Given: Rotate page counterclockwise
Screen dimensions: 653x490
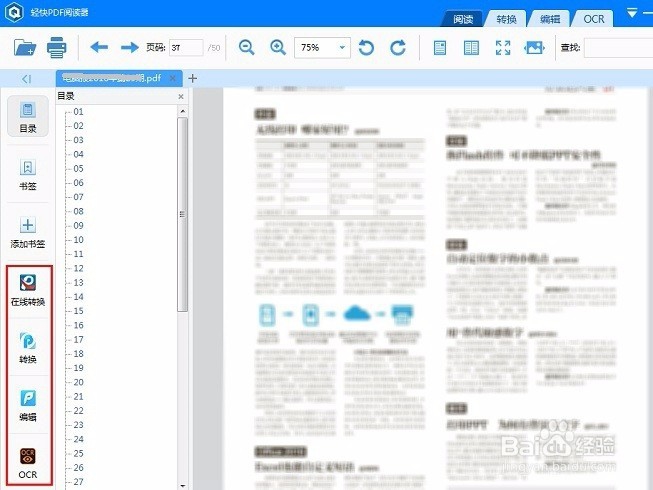Looking at the screenshot, I should point(366,47).
